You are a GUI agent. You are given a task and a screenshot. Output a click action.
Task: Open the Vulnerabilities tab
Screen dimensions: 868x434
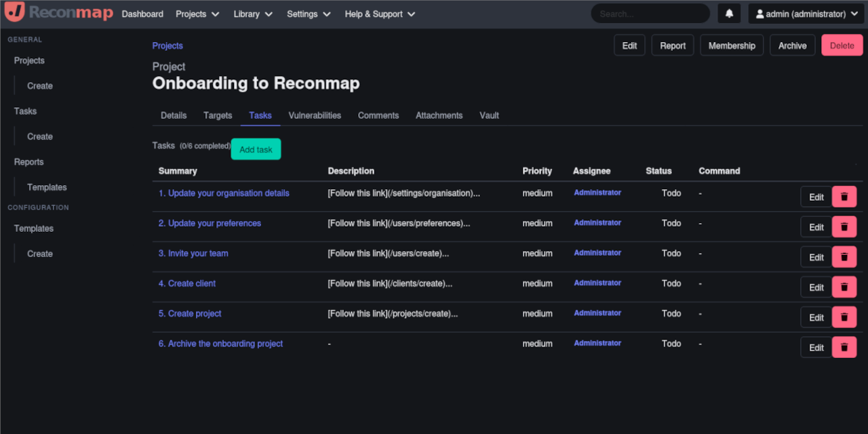tap(315, 115)
